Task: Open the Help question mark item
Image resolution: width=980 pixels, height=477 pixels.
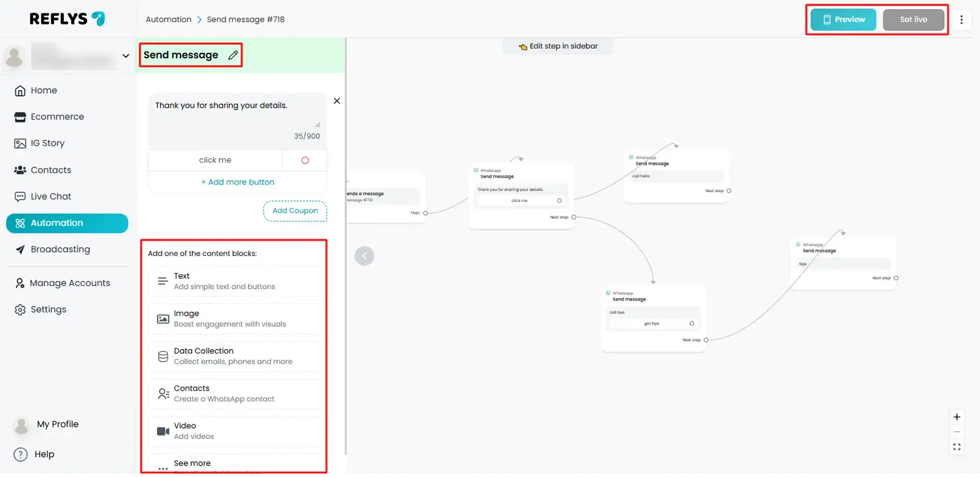Action: [x=34, y=454]
